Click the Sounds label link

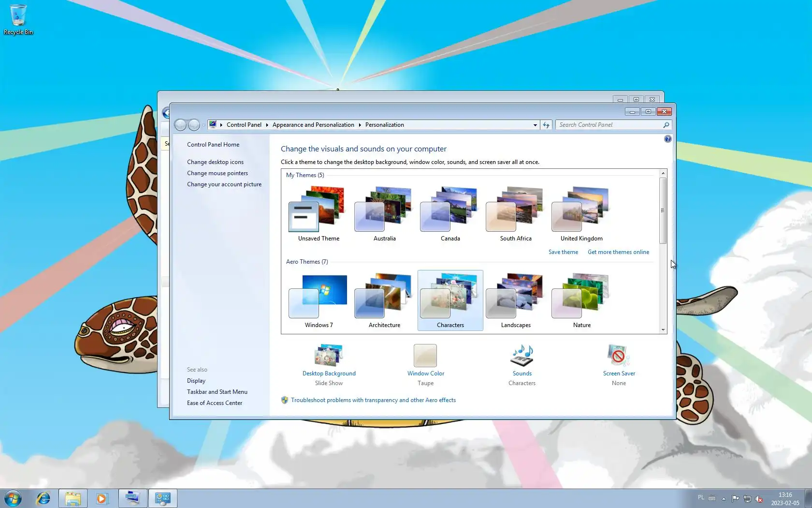tap(522, 374)
